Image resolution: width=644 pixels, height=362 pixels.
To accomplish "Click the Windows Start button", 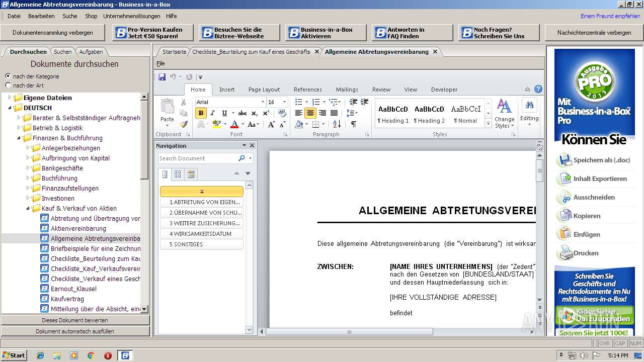I will tap(14, 355).
